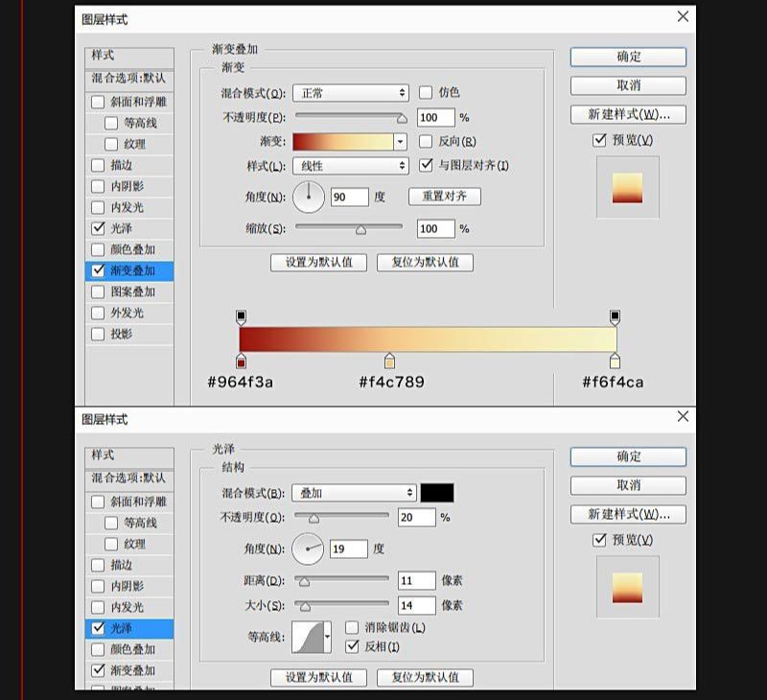Click the 光泽 不透明度 field showing 20
The width and height of the screenshot is (767, 700).
click(x=417, y=518)
